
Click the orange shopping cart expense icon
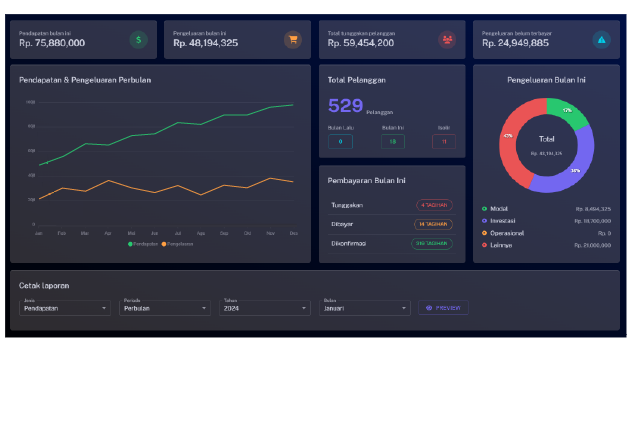[293, 40]
